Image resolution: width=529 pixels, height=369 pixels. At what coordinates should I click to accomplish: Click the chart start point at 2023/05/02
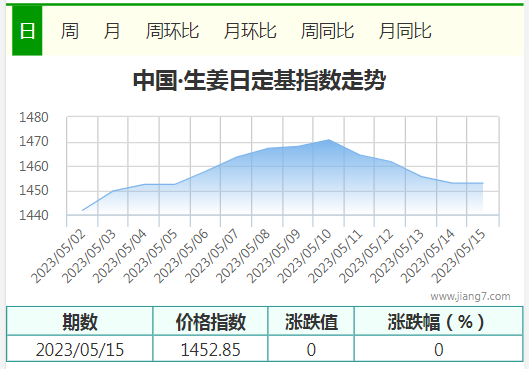click(83, 210)
